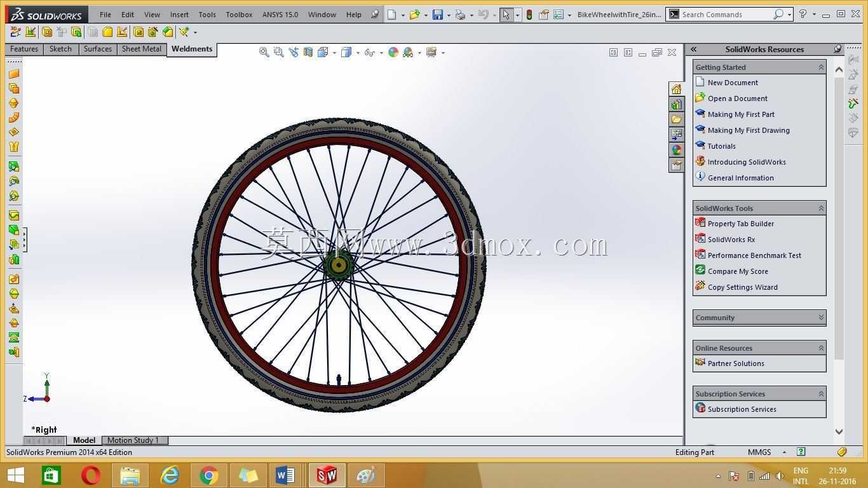Click the Apply Scene icon
Screen dimensions: 868x488
408,52
